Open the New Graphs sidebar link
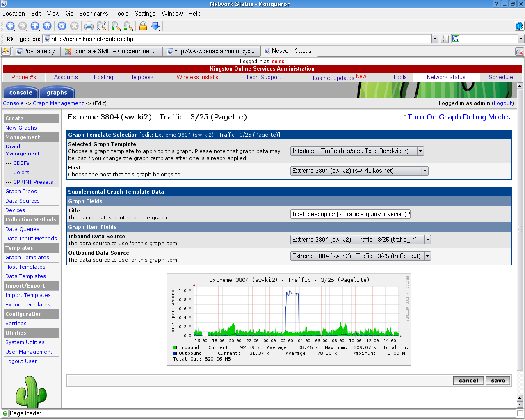Viewport: 525px width, 420px height. pos(21,128)
